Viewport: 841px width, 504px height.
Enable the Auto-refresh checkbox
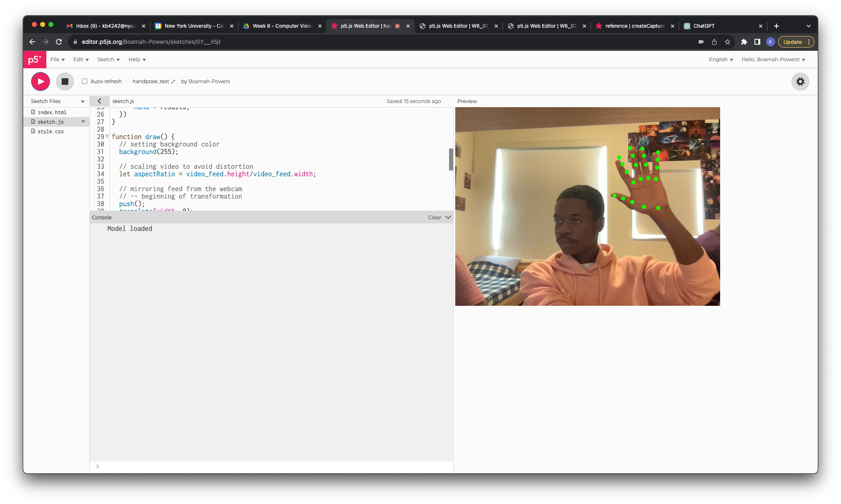click(84, 82)
